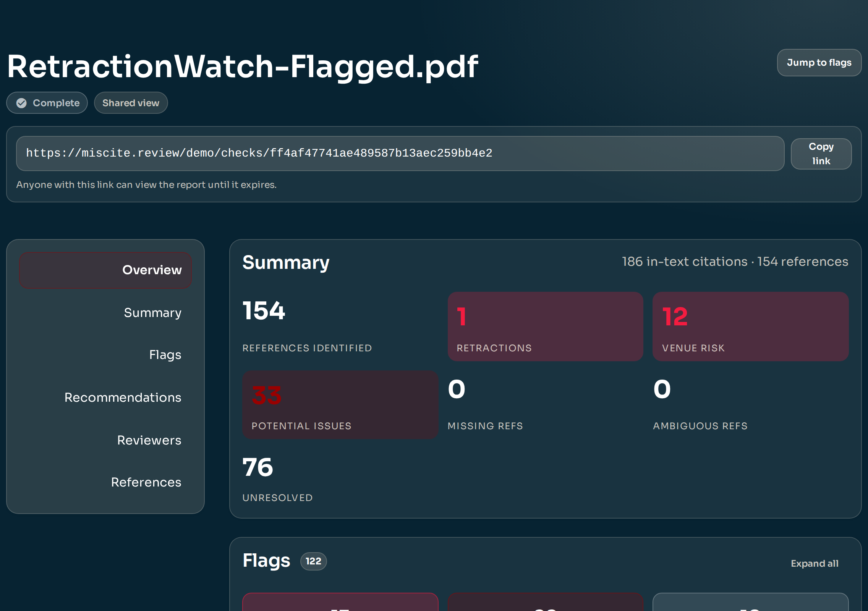Click the 122 flags count badge
The image size is (868, 611).
(313, 561)
